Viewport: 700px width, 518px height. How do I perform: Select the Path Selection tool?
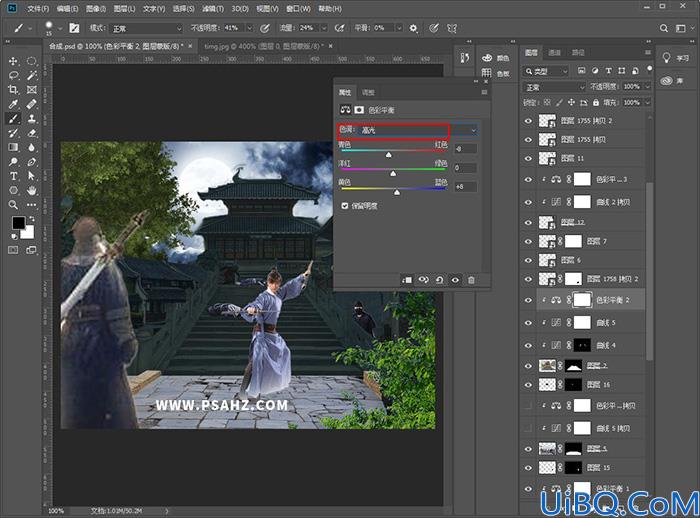pyautogui.click(x=31, y=176)
